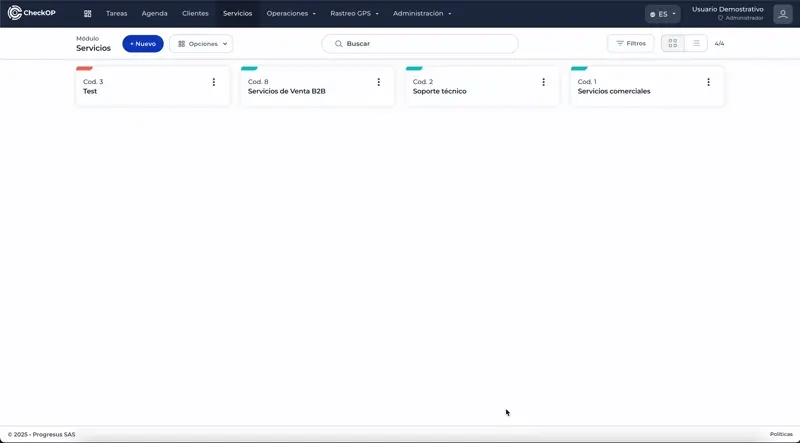
Task: Focus the Buscar search field
Action: (x=420, y=44)
